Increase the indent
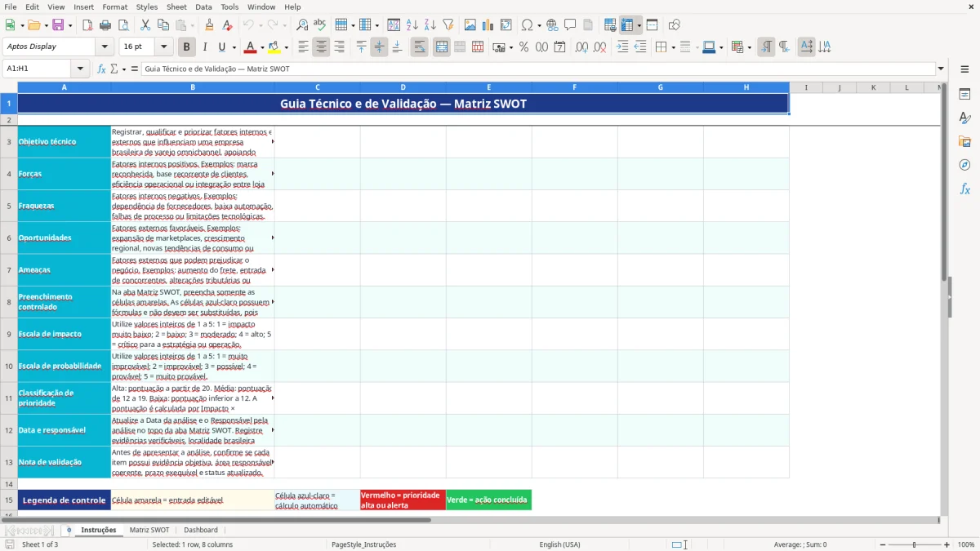The image size is (980, 551). coord(622,47)
